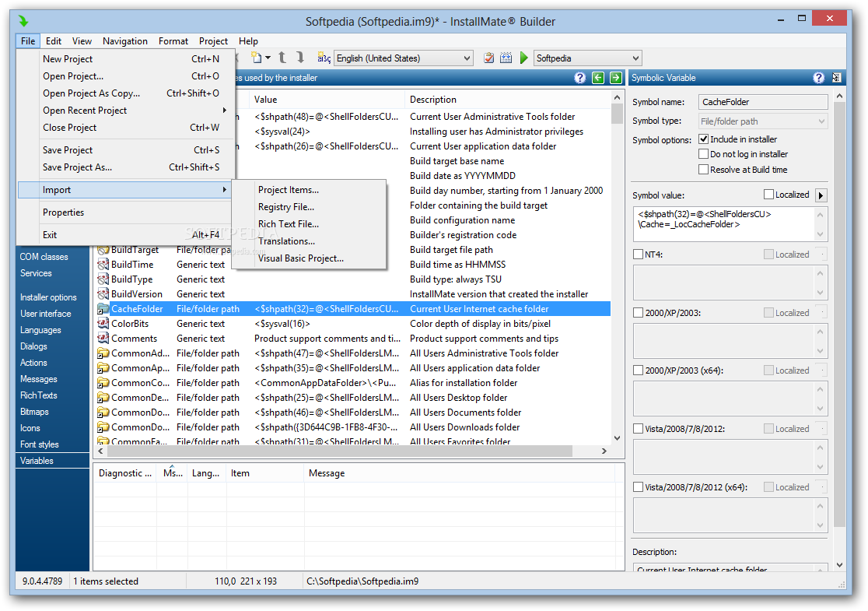Click the new item icon in the toolbar
Viewport: 868px width, 611px height.
coord(256,58)
